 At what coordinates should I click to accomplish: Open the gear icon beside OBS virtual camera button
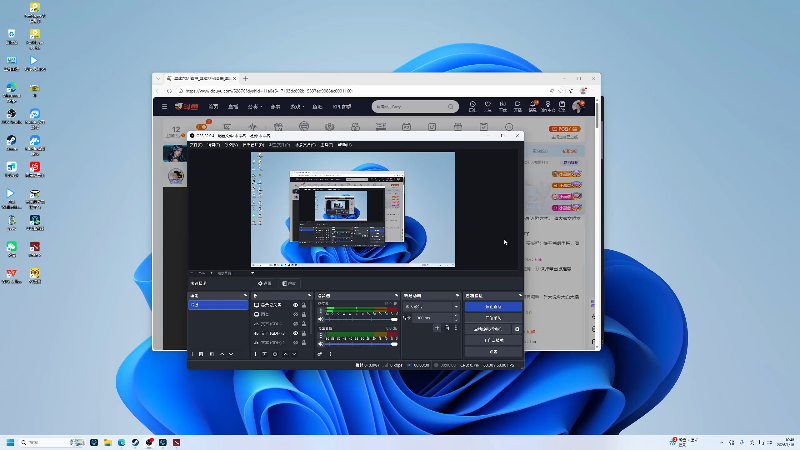tap(517, 328)
